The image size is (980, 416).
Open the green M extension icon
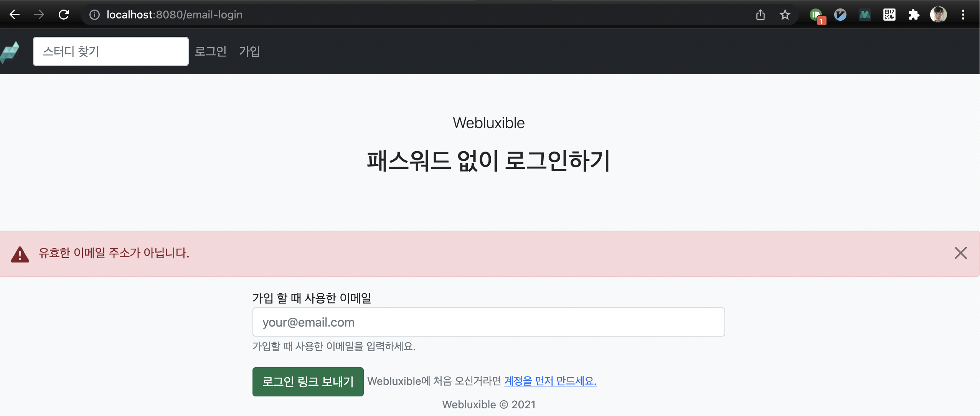(x=865, y=15)
